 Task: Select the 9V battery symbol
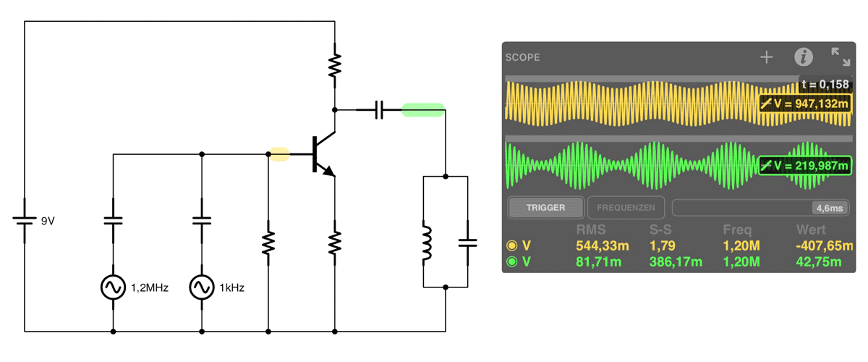25,221
